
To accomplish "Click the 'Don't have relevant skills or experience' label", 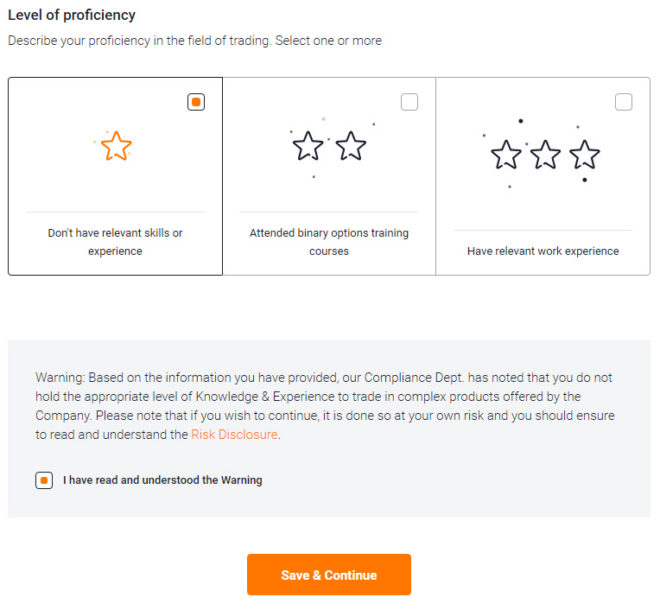I will pyautogui.click(x=115, y=242).
